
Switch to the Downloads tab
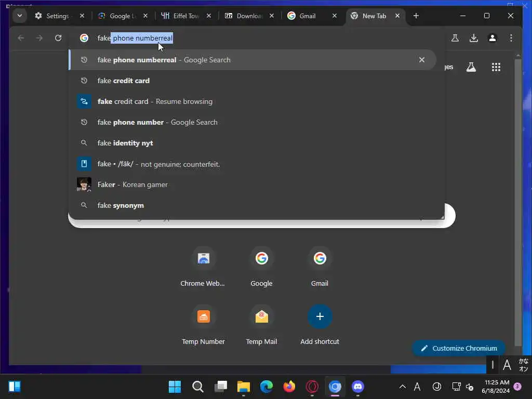pyautogui.click(x=244, y=16)
